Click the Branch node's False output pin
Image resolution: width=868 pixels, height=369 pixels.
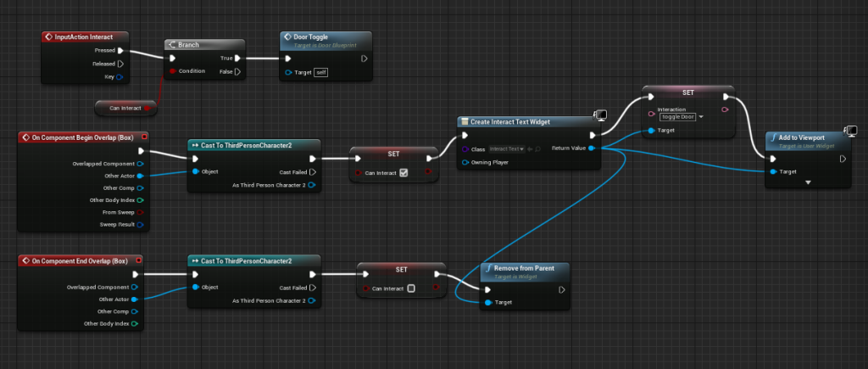(237, 71)
